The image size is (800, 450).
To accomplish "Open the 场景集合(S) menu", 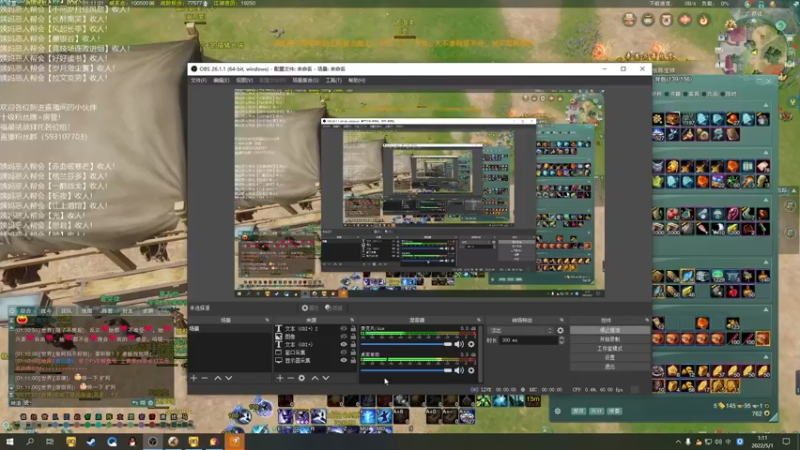I will click(x=305, y=81).
